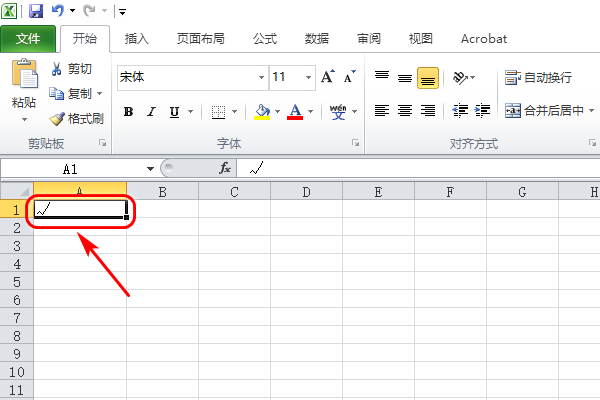Screen dimensions: 600x400
Task: Customize the quick access toolbar
Action: (x=122, y=12)
